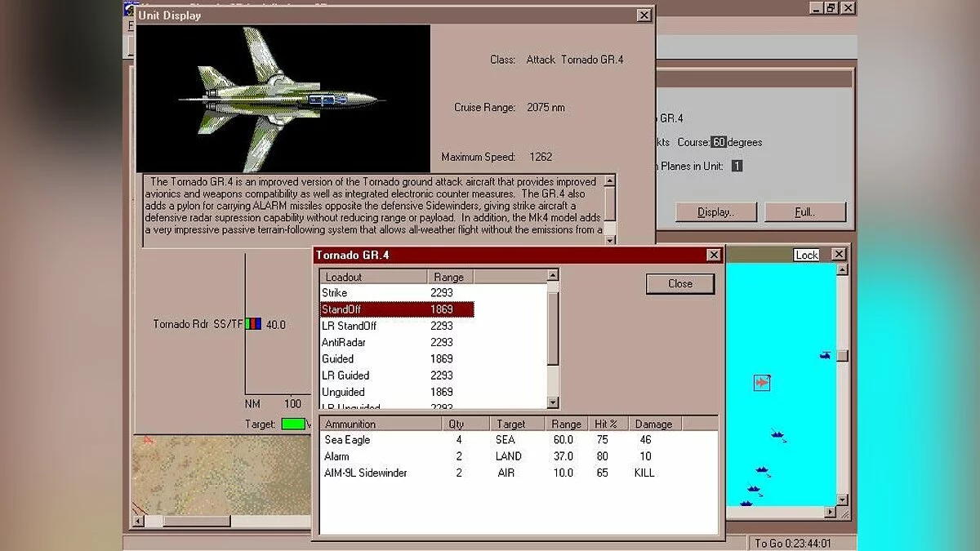Click the To Go timer in status bar
Image resolution: width=980 pixels, height=551 pixels.
(x=793, y=543)
